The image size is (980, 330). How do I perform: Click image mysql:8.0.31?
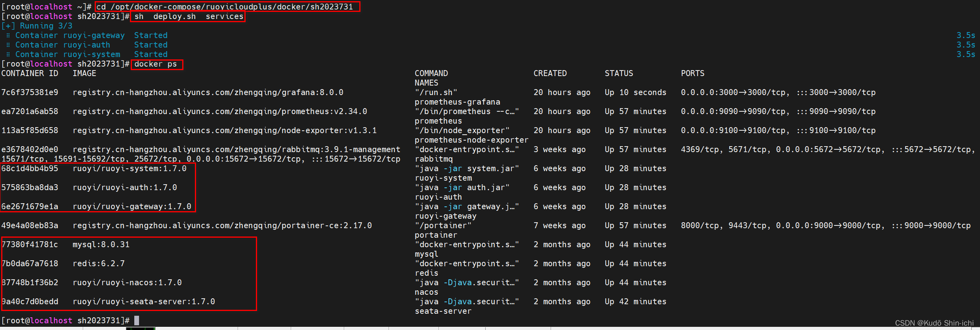coord(101,244)
